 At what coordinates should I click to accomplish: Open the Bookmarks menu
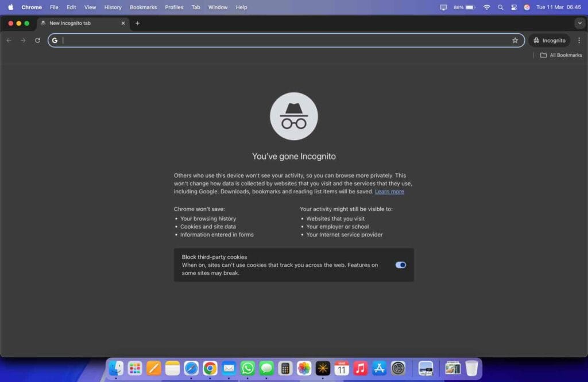tap(143, 7)
